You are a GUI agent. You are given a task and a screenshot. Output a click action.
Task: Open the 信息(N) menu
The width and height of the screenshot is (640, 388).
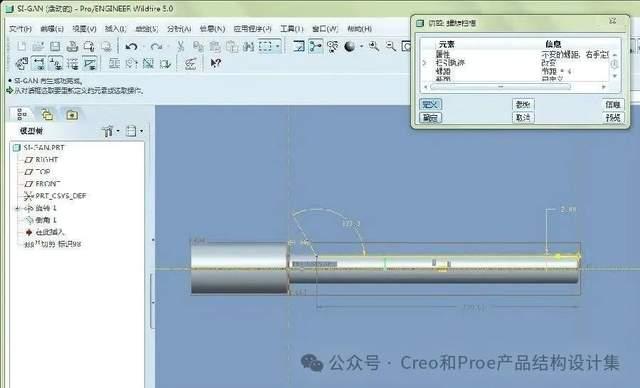click(x=212, y=29)
